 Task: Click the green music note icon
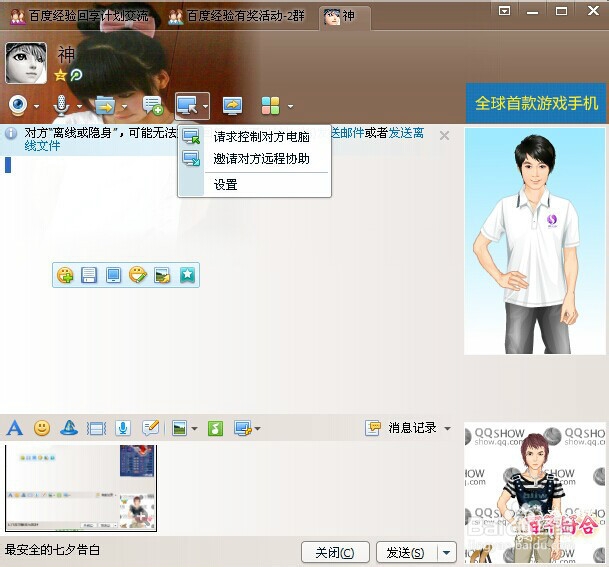[216, 428]
